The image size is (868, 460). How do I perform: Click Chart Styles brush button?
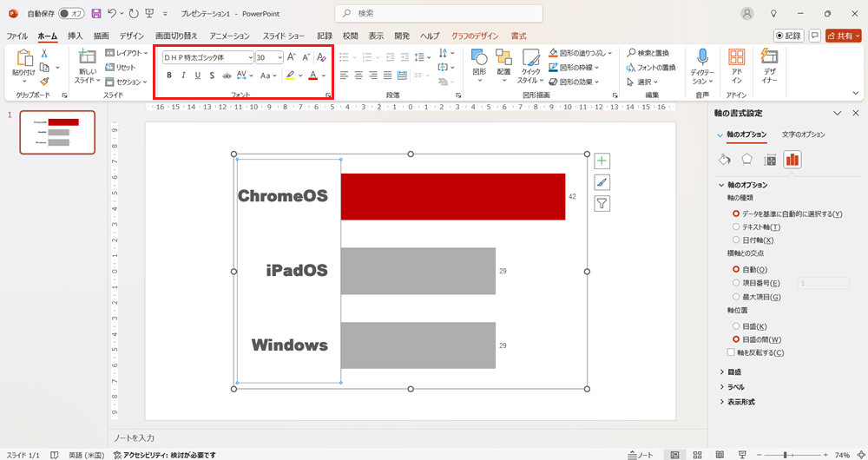602,182
